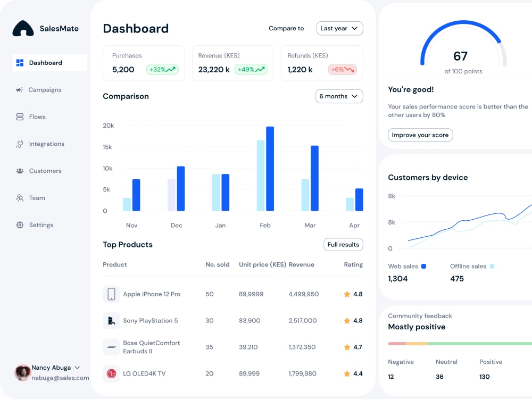Click the tall dark-blue Feb bar
The image size is (532, 399).
click(270, 169)
